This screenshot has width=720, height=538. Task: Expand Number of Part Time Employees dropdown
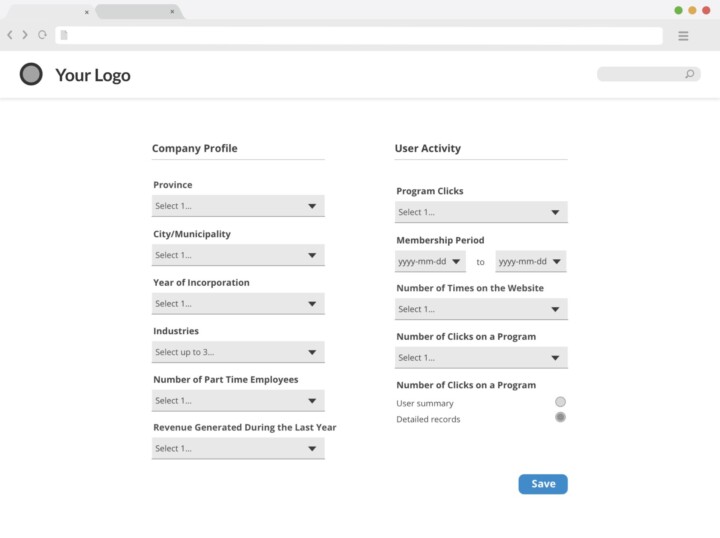[x=238, y=401]
